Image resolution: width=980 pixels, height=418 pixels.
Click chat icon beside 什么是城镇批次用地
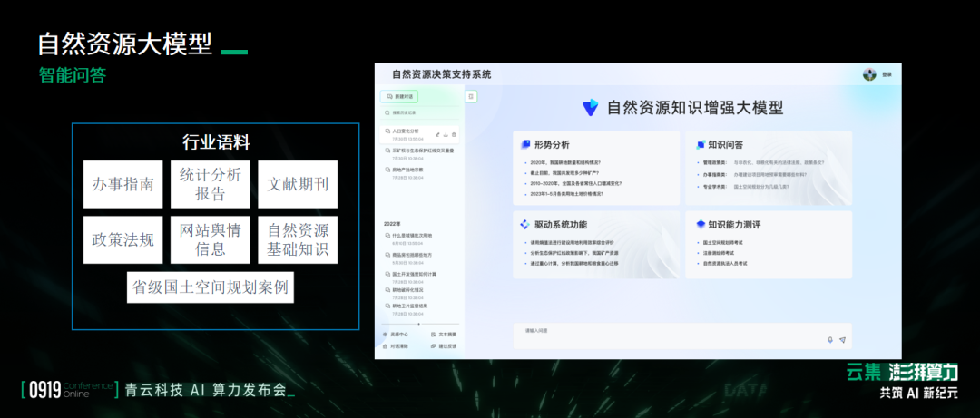point(387,236)
